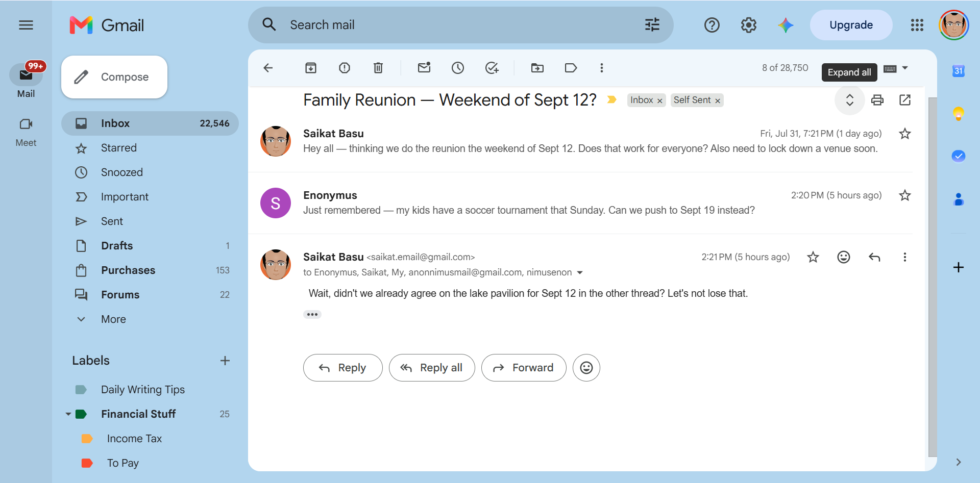The width and height of the screenshot is (980, 483).
Task: Open Google apps grid
Action: 917,25
